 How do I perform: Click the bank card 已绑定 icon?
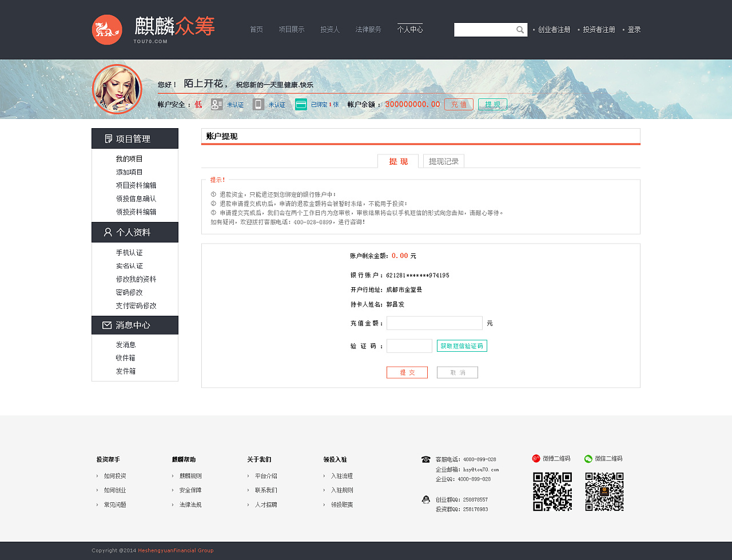[x=301, y=104]
